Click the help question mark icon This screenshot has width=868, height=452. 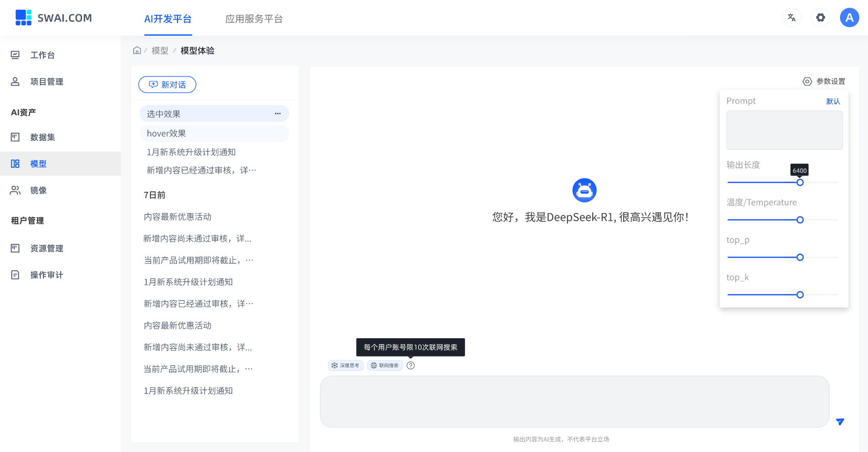pyautogui.click(x=411, y=365)
